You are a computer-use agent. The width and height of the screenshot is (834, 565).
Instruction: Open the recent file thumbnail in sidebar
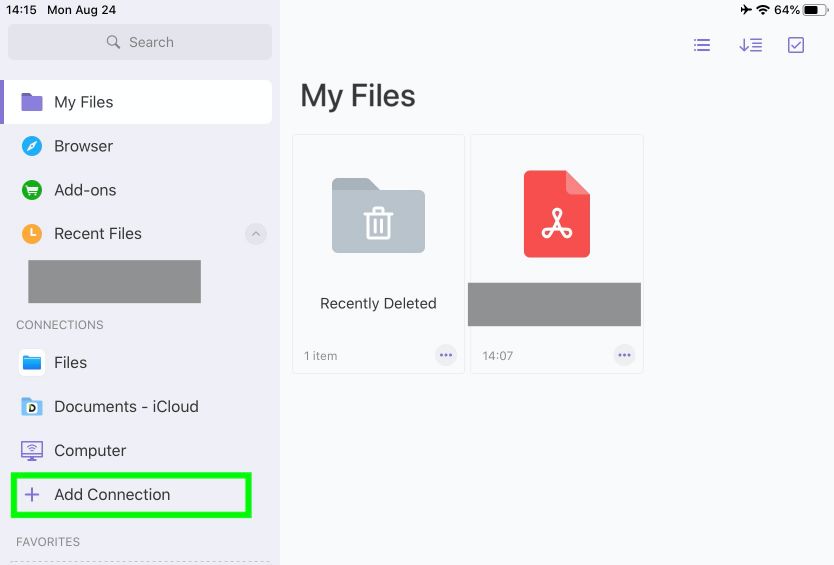click(x=114, y=281)
